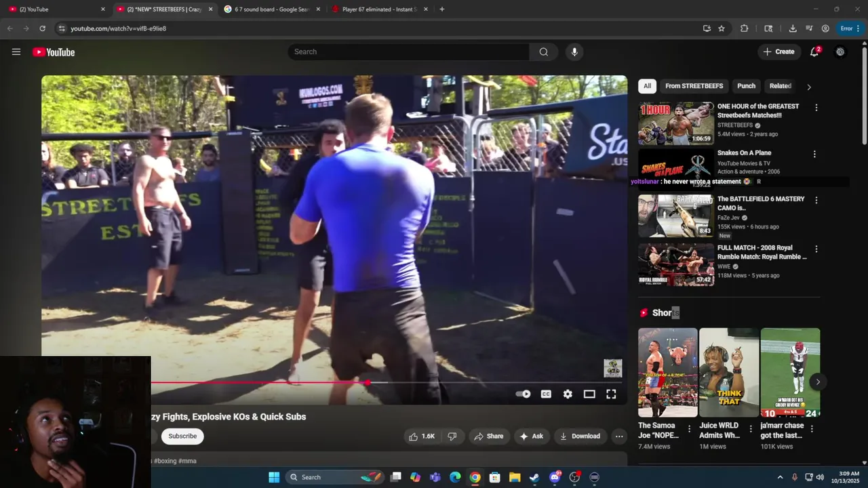The width and height of the screenshot is (868, 488).
Task: Toggle autoplay switch in the player
Action: [x=523, y=394]
